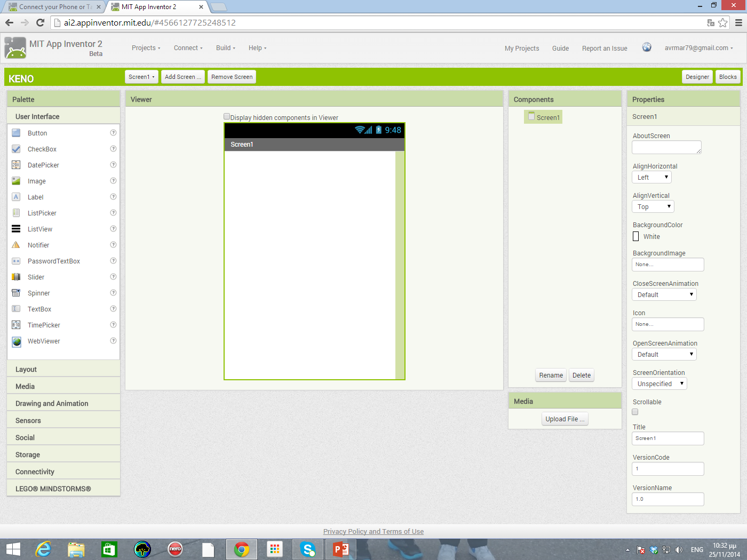
Task: Enable Display hidden components in Viewer
Action: click(227, 116)
